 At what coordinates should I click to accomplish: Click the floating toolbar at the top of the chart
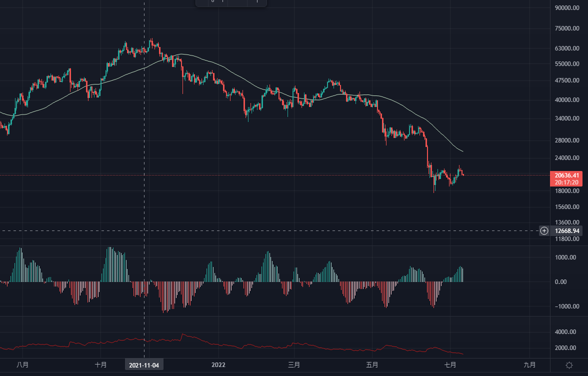tap(230, 2)
